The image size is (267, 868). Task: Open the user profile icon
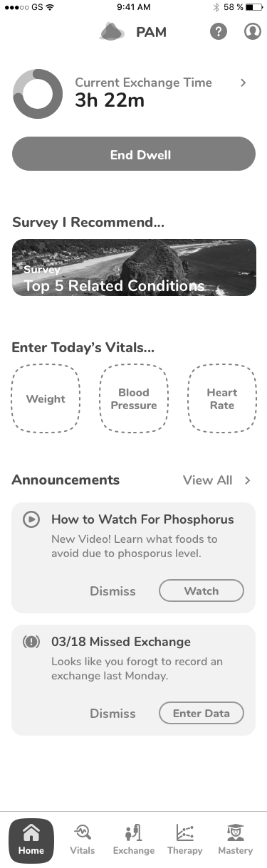(253, 32)
